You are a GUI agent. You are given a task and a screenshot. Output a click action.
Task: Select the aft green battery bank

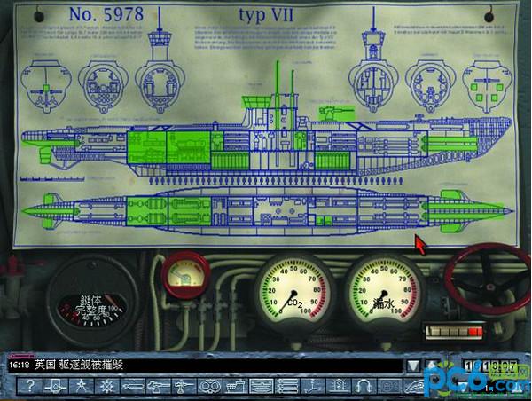[x=231, y=161]
